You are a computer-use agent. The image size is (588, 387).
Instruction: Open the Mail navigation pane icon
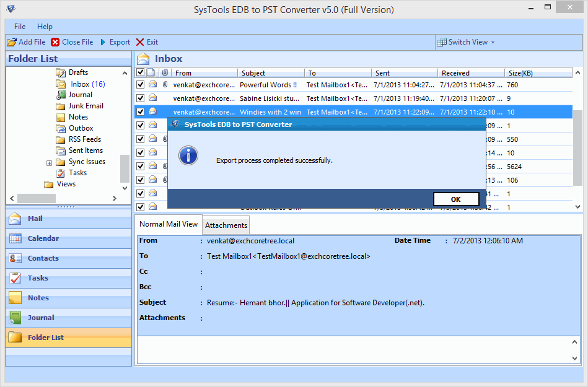point(15,219)
